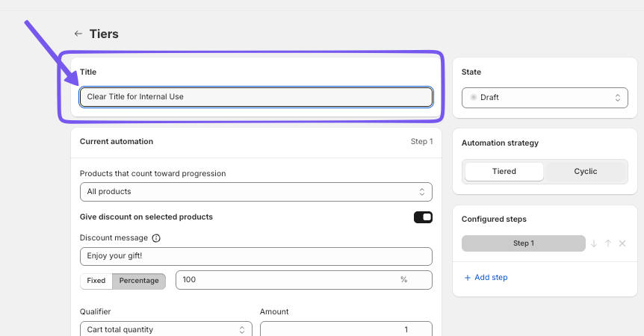Screen dimensions: 644x336
Task: Click the Tiers page heading
Action: click(104, 34)
